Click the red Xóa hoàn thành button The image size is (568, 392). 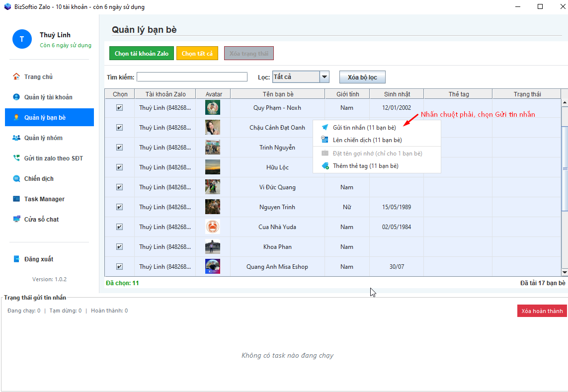(542, 311)
